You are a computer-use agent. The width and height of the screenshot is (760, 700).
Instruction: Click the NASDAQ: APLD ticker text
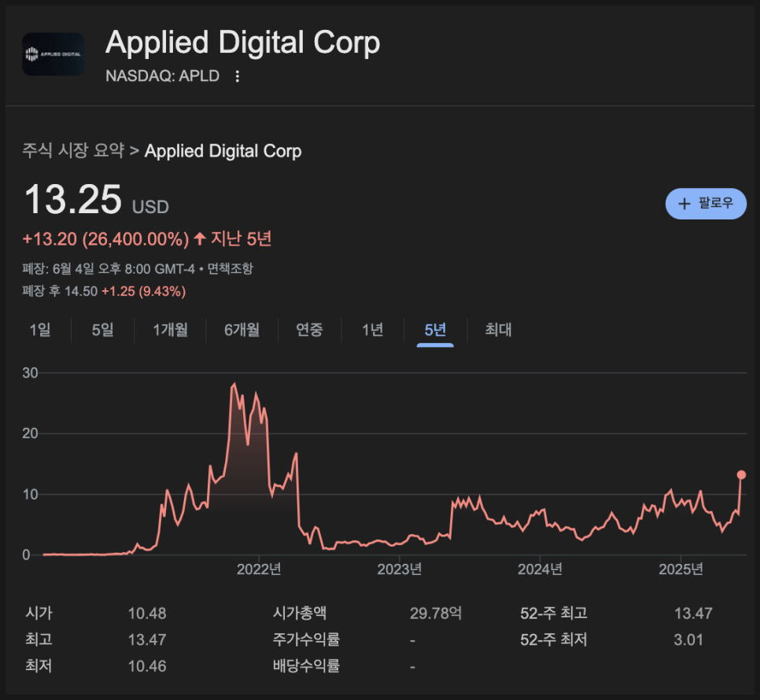tap(162, 76)
